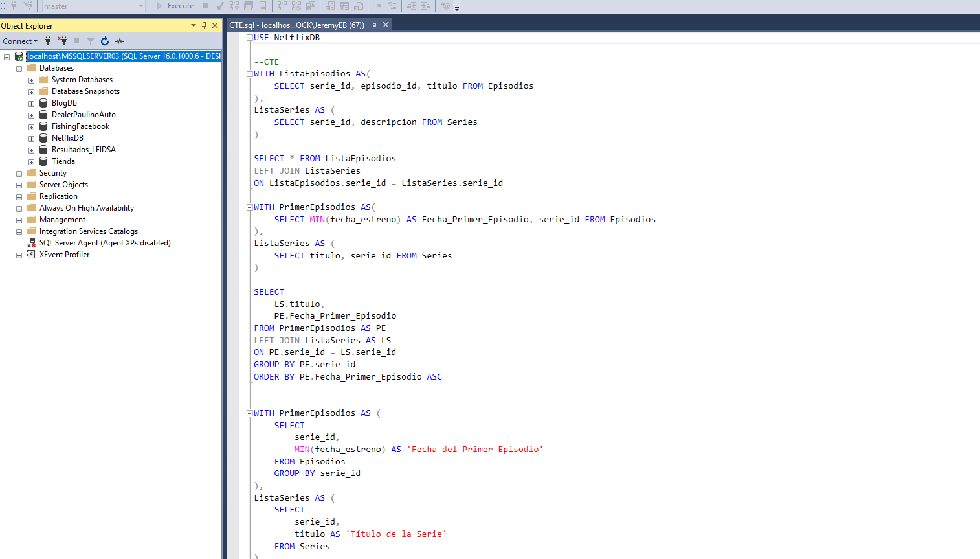Open the master database dropdown

[140, 6]
